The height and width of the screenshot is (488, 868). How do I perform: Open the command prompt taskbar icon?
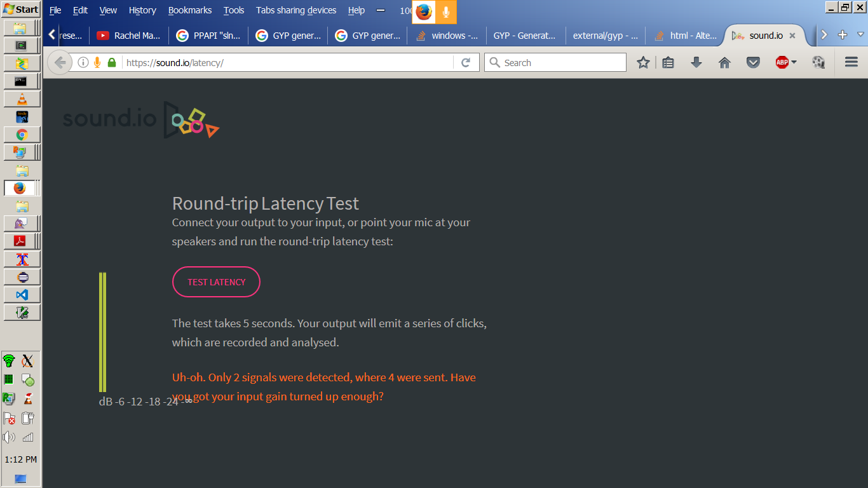(22, 81)
